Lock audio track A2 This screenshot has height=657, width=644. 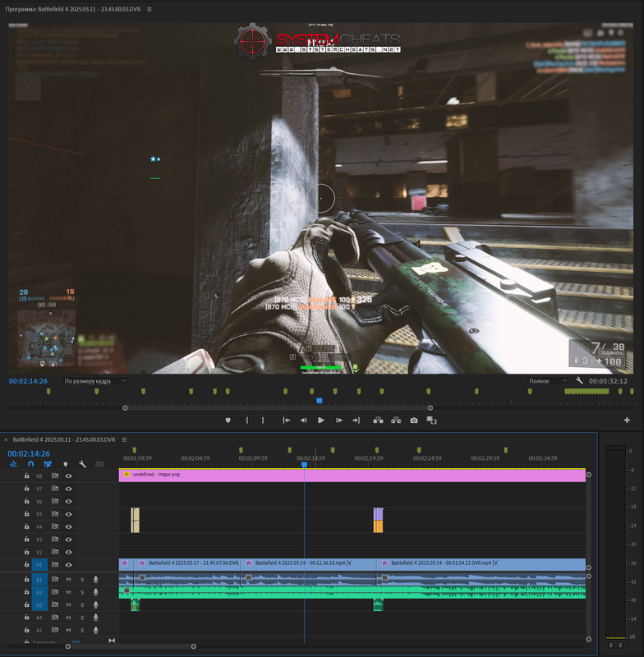tap(27, 592)
